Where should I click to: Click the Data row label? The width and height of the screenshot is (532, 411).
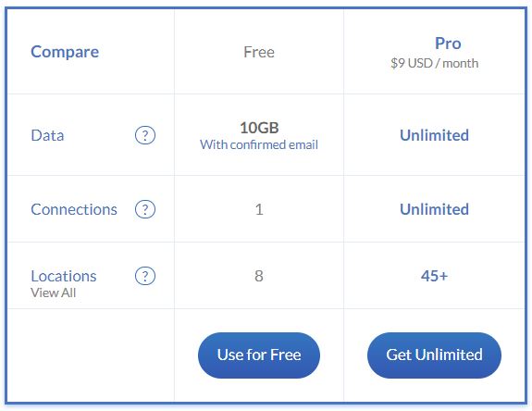tap(47, 135)
